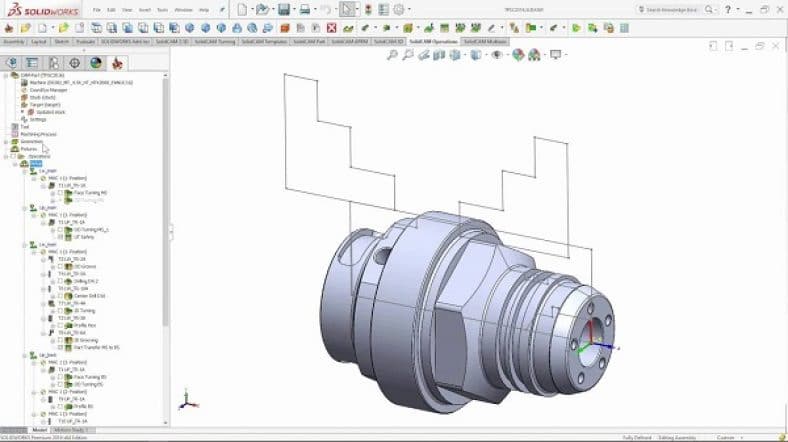Toggle checkbox for Face Turning BS operation

60,377
